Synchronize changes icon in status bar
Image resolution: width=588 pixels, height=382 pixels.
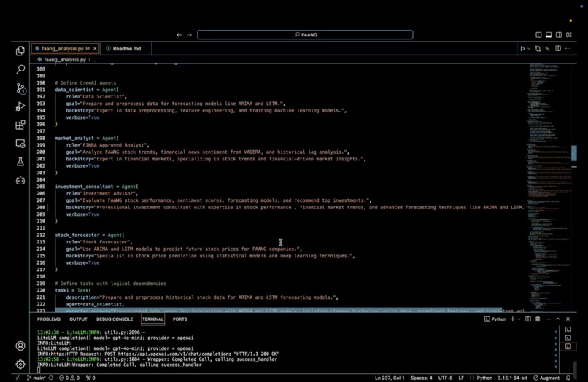pos(51,378)
